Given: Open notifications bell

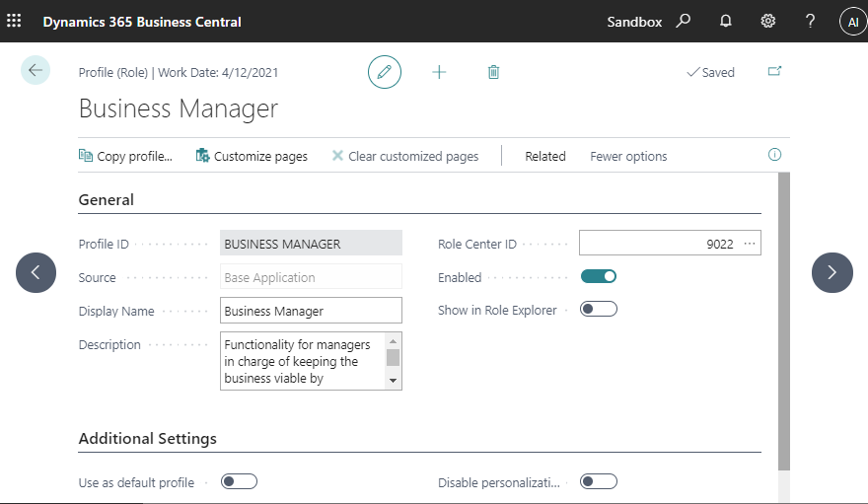Looking at the screenshot, I should [726, 21].
